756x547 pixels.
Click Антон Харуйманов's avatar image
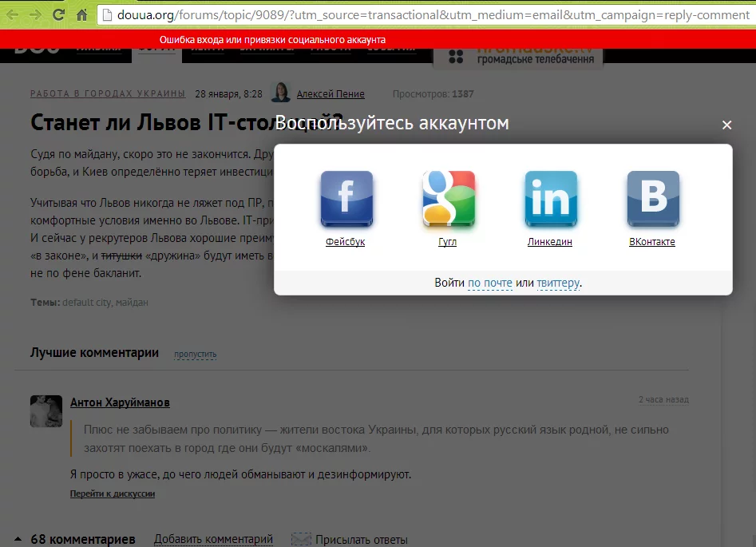coord(46,411)
